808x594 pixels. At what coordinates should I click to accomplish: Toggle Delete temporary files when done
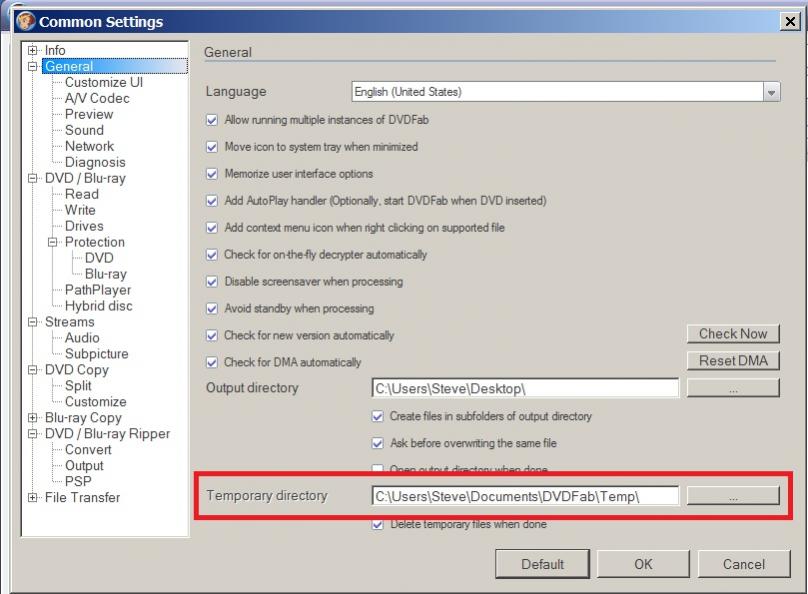(378, 524)
